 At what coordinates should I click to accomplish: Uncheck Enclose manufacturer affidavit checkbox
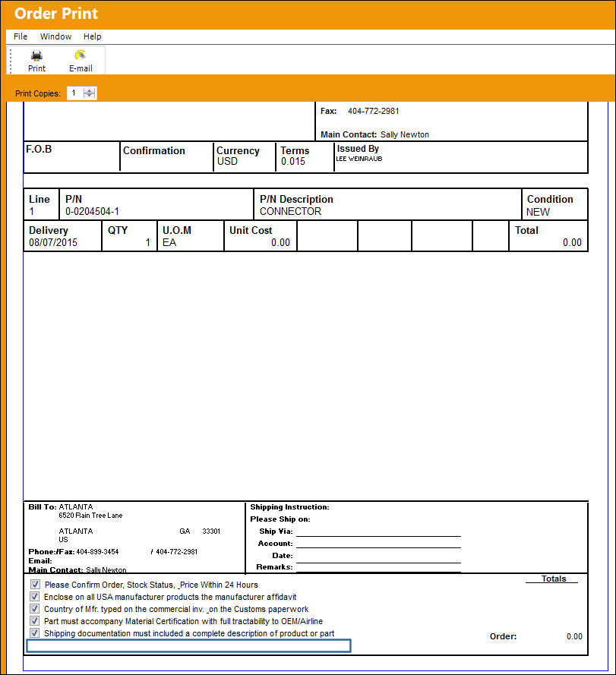click(35, 597)
